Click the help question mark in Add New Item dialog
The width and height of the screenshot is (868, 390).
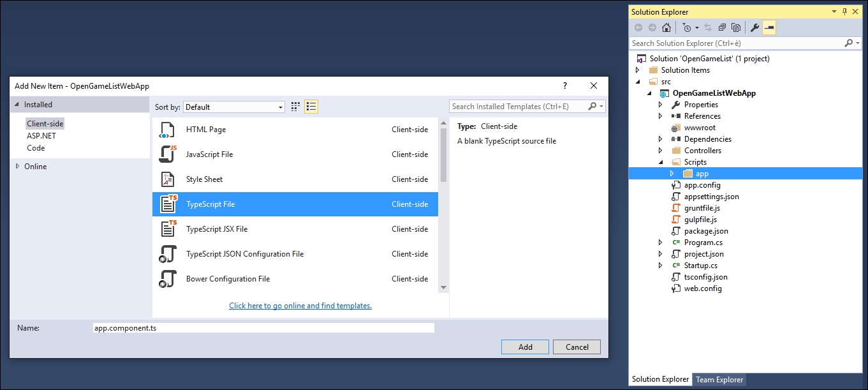tap(564, 86)
